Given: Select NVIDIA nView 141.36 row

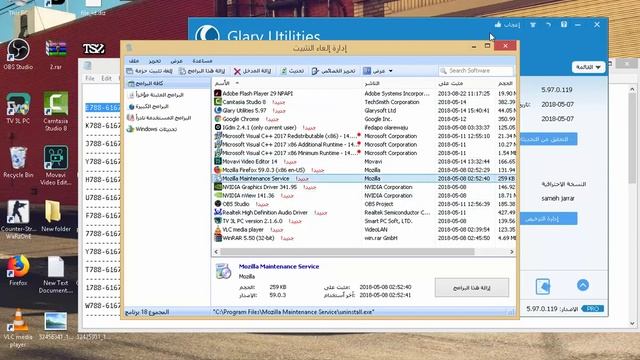Looking at the screenshot, I should pos(364,196).
